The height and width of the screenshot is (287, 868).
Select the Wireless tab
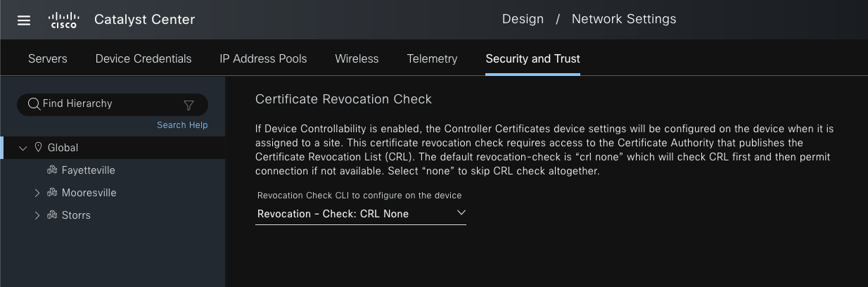357,58
